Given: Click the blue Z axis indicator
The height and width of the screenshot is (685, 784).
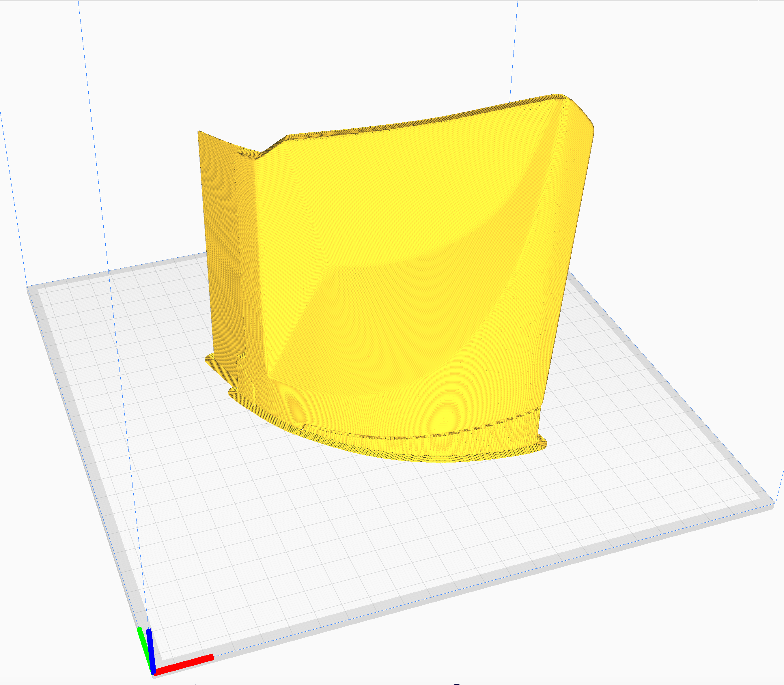Looking at the screenshot, I should pyautogui.click(x=151, y=651).
